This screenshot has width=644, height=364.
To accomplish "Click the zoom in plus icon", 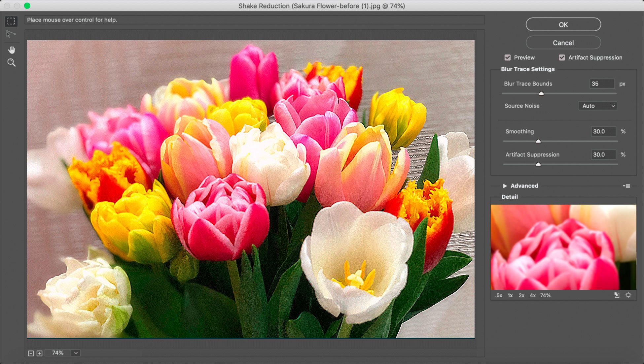I will (40, 353).
